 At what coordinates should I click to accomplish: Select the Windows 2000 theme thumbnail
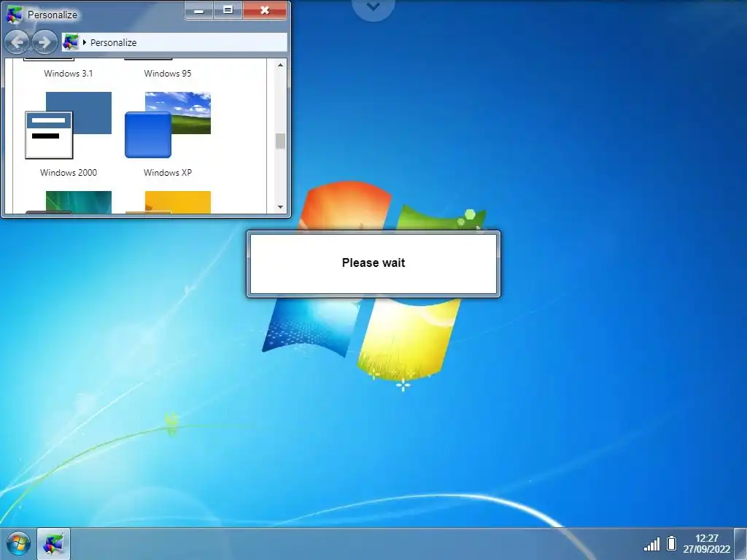tap(68, 125)
